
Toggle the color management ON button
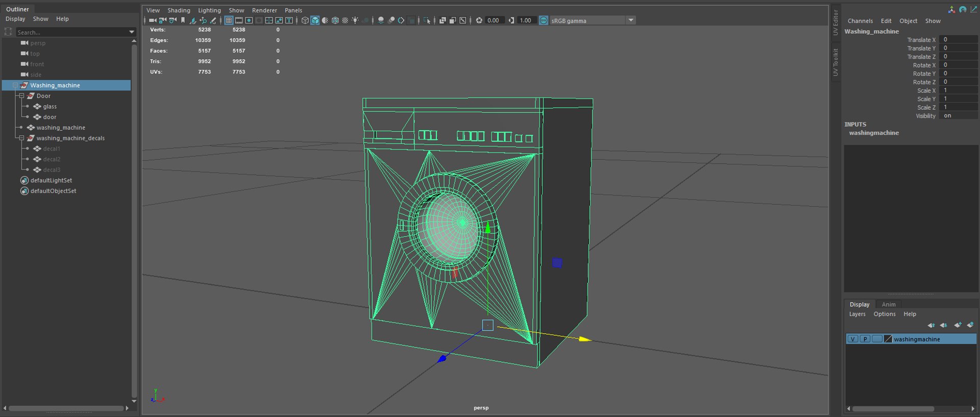[x=544, y=20]
